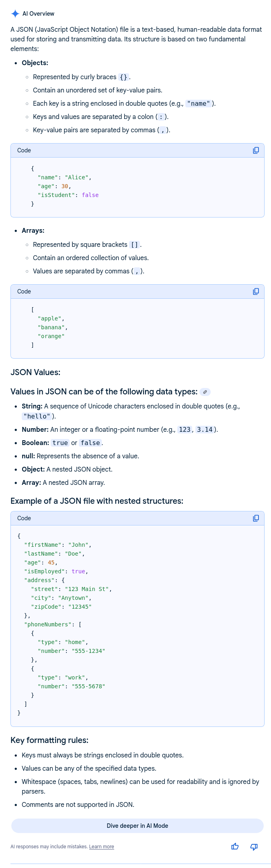The image size is (271, 868).
Task: Open the Learn more link
Action: 101,847
